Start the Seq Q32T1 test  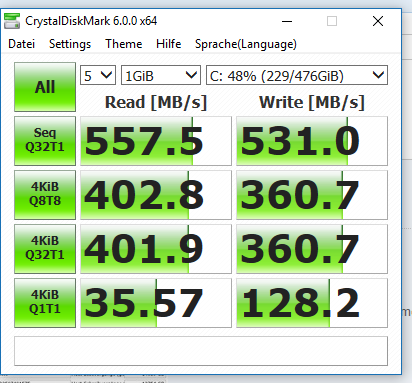coord(45,141)
